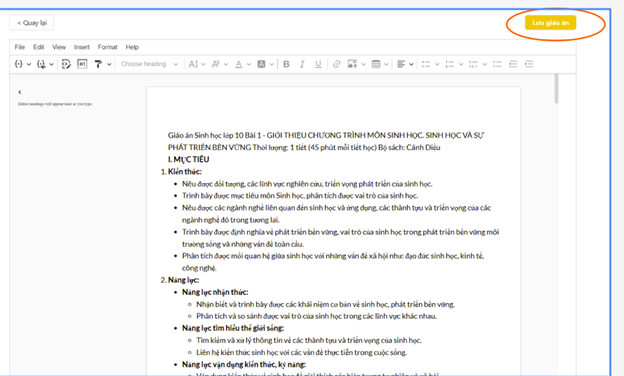Expand the format painter options arrow
This screenshot has width=624, height=376.
coord(109,64)
